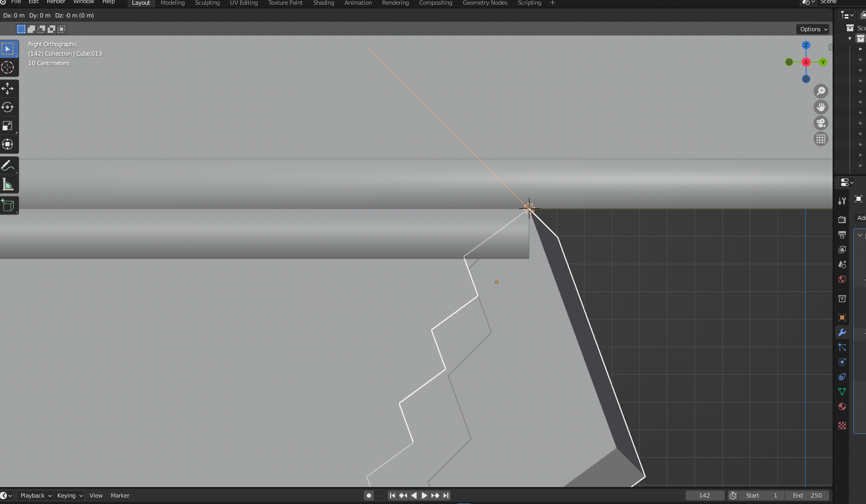This screenshot has height=504, width=866.
Task: Open the Modifier properties tab
Action: click(x=842, y=332)
